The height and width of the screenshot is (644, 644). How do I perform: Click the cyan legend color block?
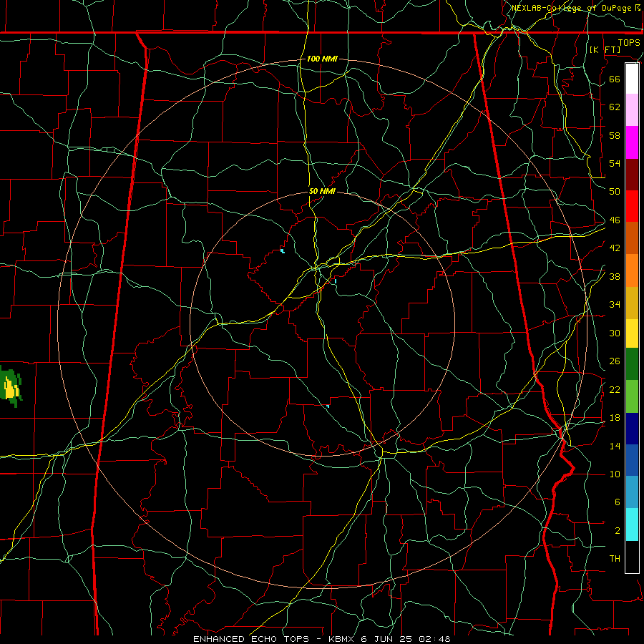pyautogui.click(x=632, y=525)
